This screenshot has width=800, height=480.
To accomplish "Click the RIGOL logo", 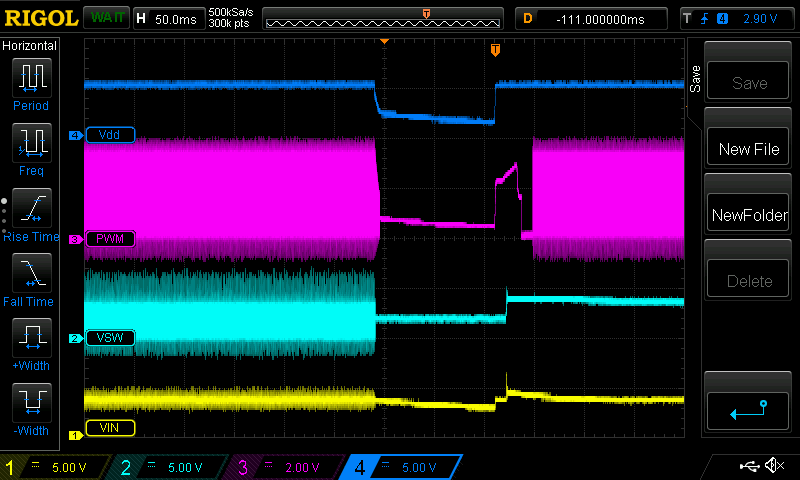I will tap(41, 18).
